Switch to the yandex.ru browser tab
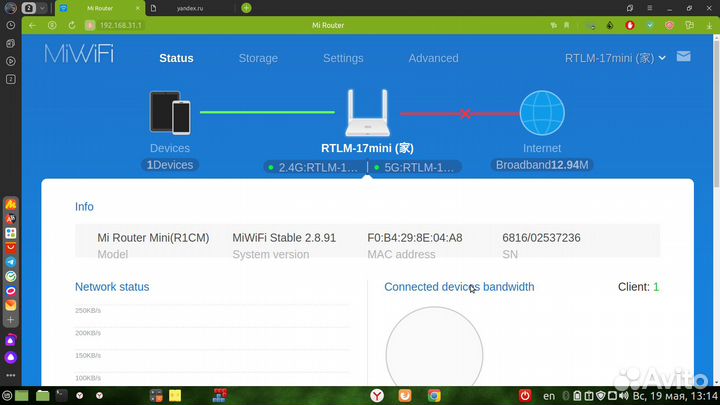Viewport: 720px width, 405px height. (x=190, y=8)
